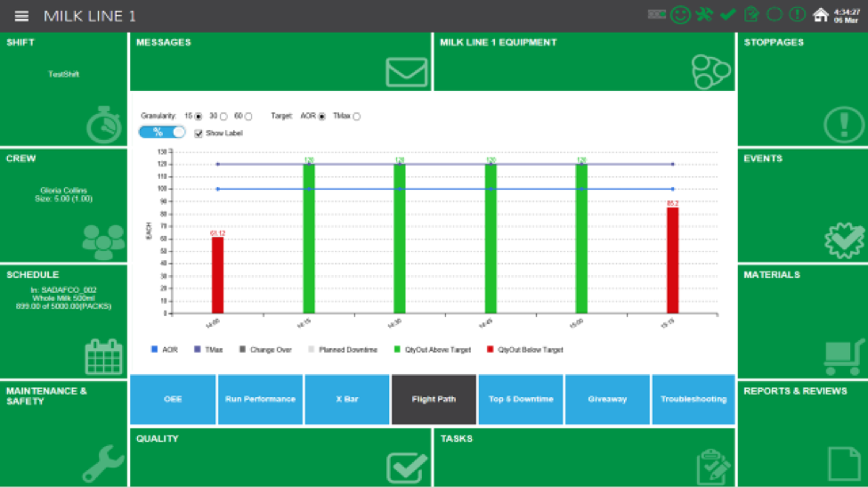Click the QtyOut Below Target legend swatch
Screen dimensions: 868x488
pos(491,350)
